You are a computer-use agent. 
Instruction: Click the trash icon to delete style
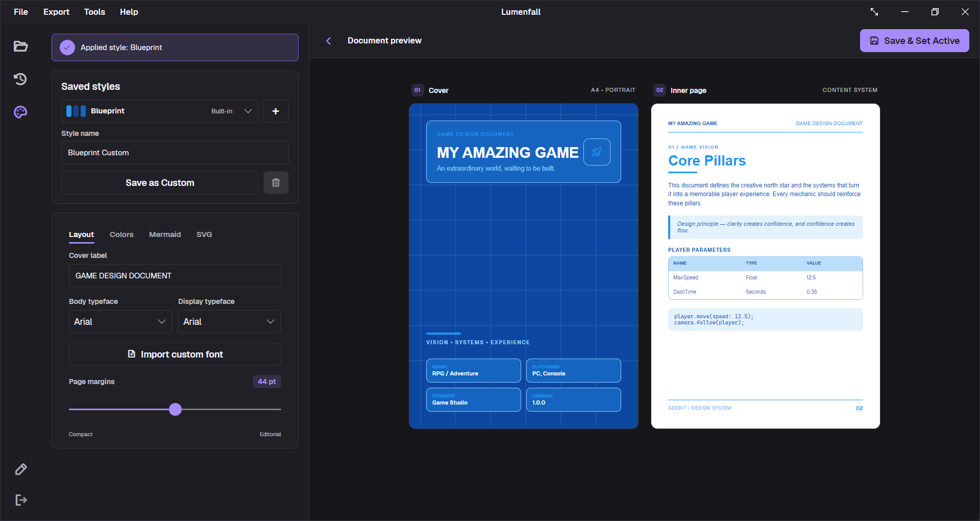pyautogui.click(x=276, y=183)
